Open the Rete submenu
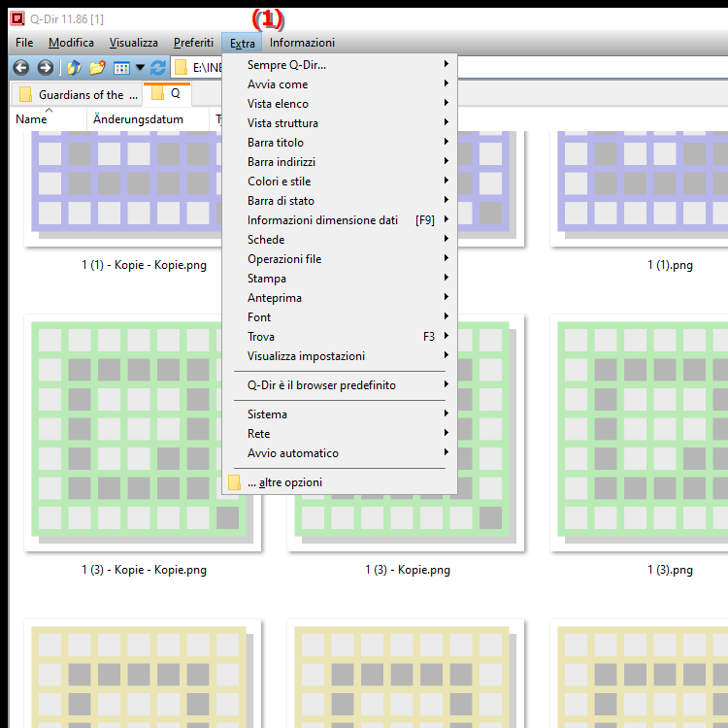 [x=340, y=434]
